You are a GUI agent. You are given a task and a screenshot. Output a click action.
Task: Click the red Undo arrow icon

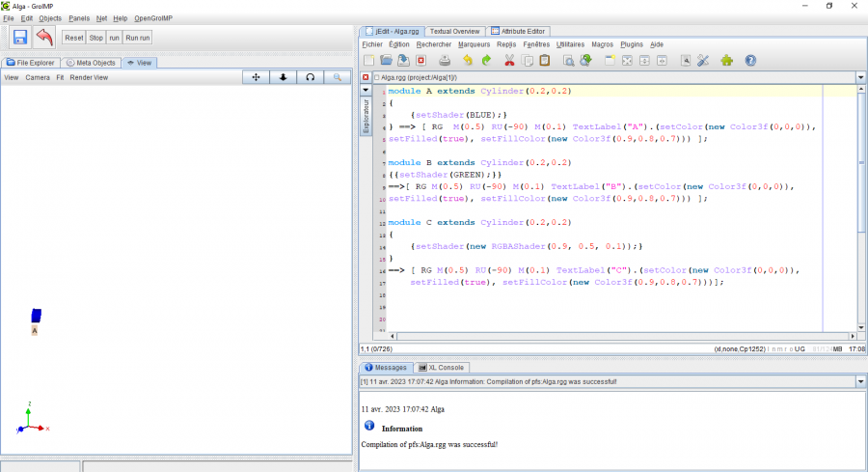tap(44, 37)
